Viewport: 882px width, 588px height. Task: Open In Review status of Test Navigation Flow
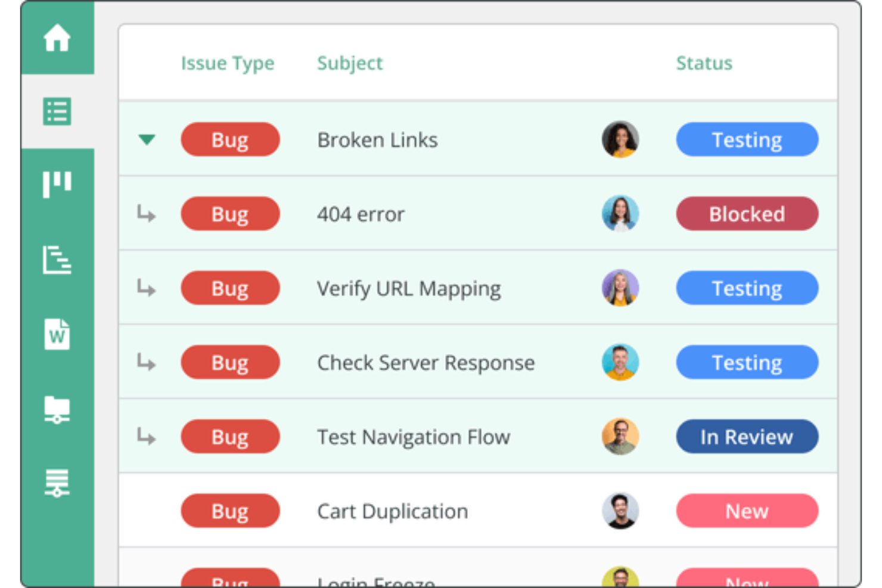[x=747, y=437]
